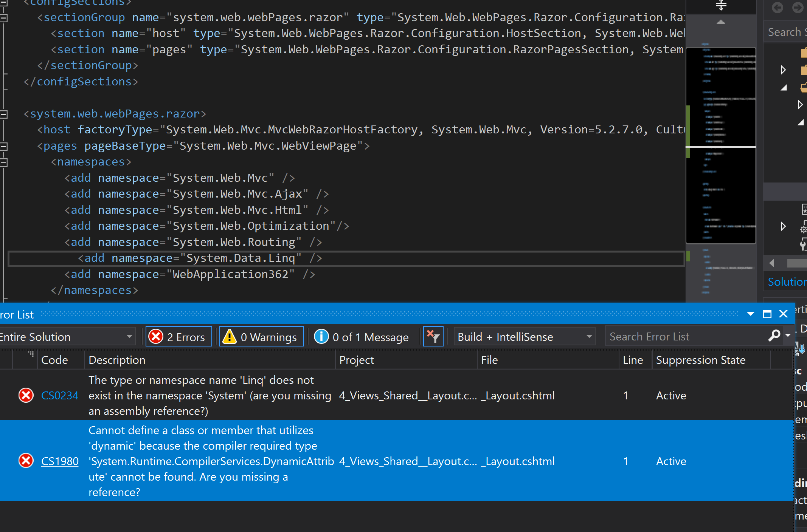
Task: Open search options arrow beside magnifier
Action: tap(788, 336)
